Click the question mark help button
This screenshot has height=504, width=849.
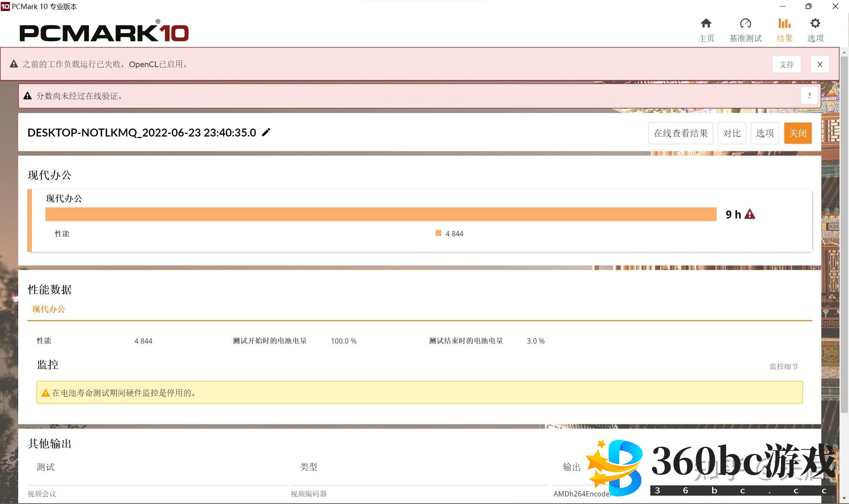point(809,96)
